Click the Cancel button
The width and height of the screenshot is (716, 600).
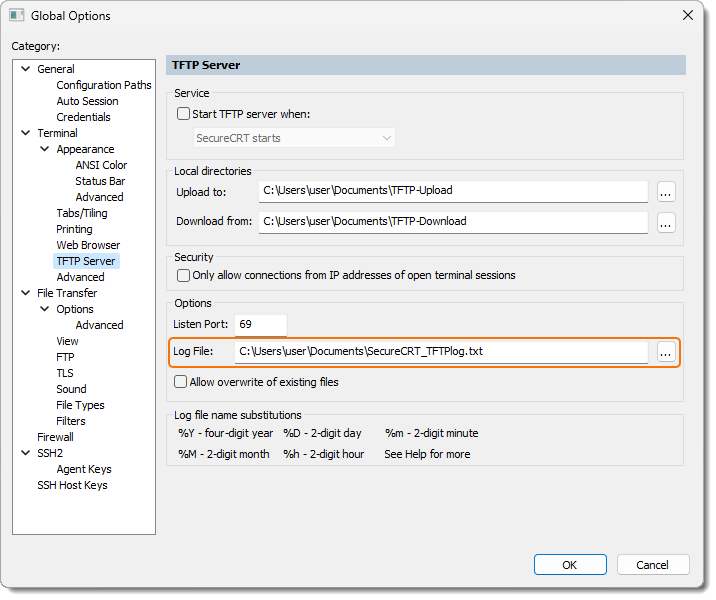[653, 565]
